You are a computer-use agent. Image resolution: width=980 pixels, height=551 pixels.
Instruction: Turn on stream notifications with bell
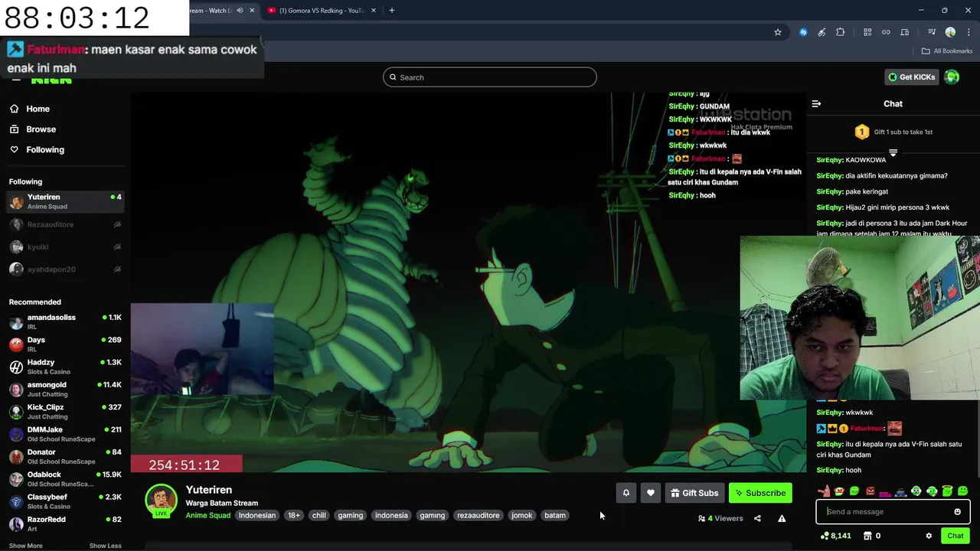coord(626,493)
